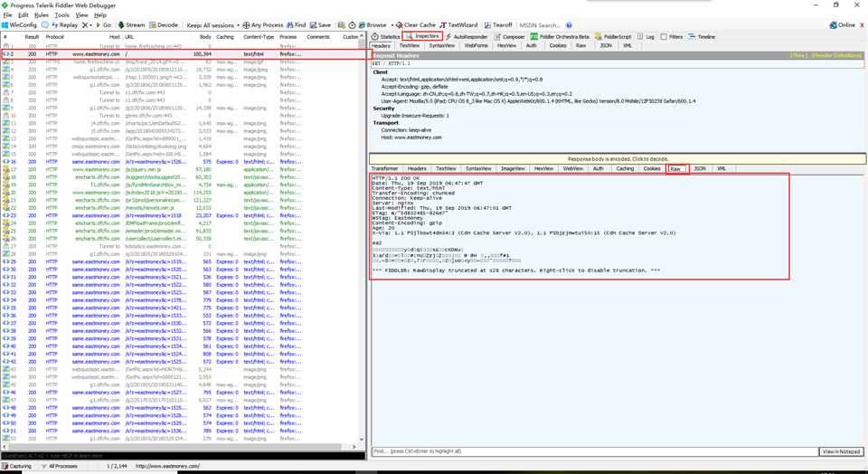This screenshot has width=868, height=474.
Task: Click the Any Process target icon
Action: 246,25
